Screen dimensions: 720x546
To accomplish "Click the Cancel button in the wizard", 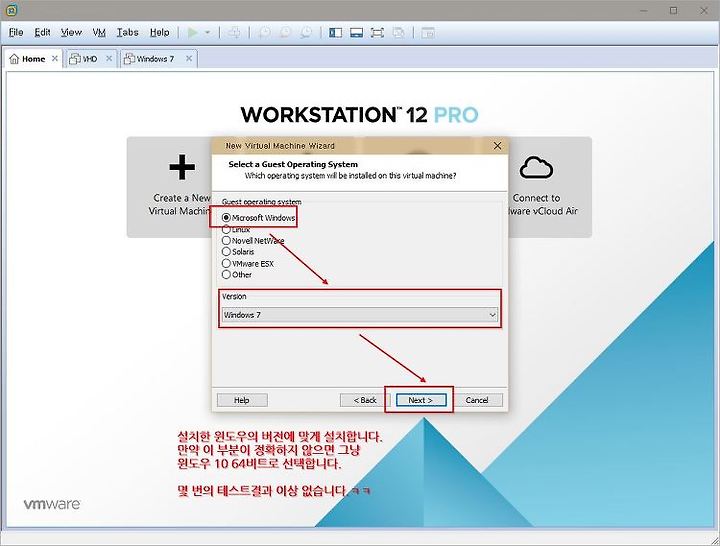I will [x=477, y=400].
